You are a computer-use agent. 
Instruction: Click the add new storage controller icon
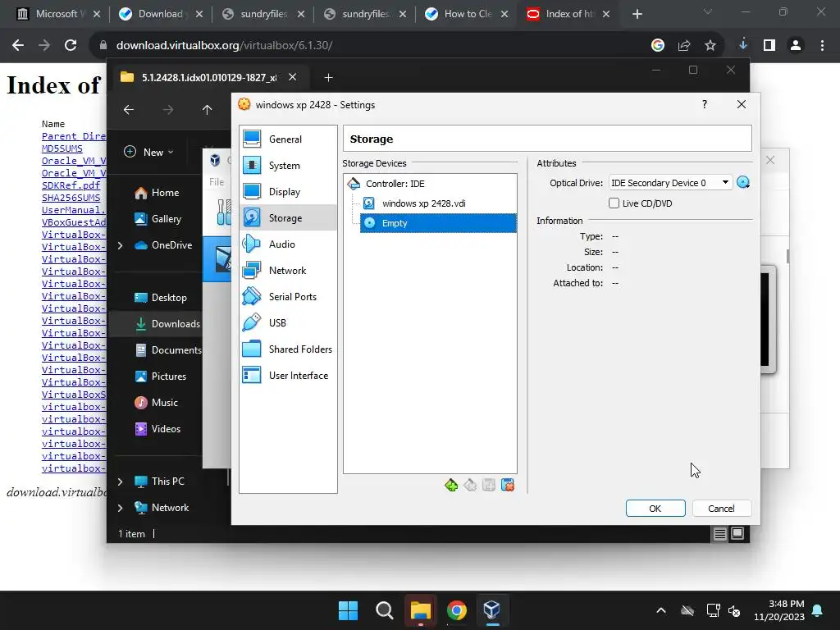tap(451, 486)
